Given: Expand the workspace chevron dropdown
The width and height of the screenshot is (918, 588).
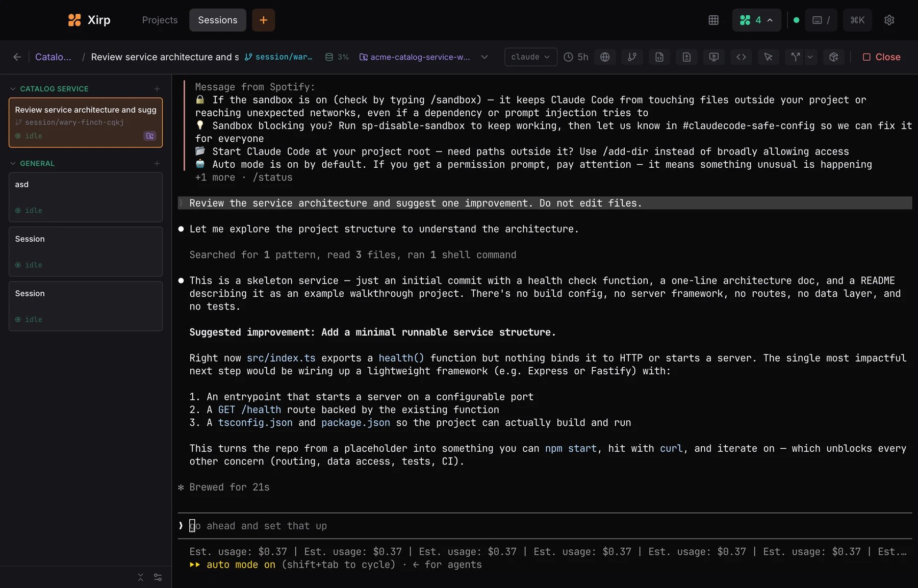Looking at the screenshot, I should click(x=484, y=57).
